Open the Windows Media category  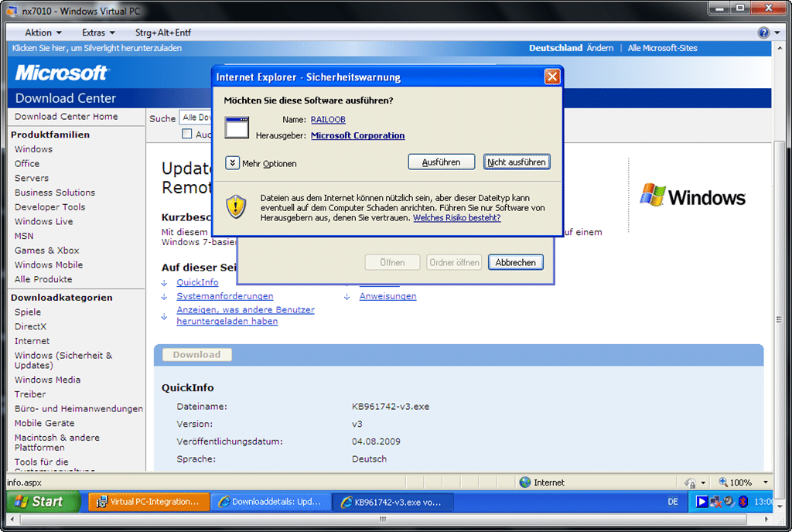pos(47,380)
